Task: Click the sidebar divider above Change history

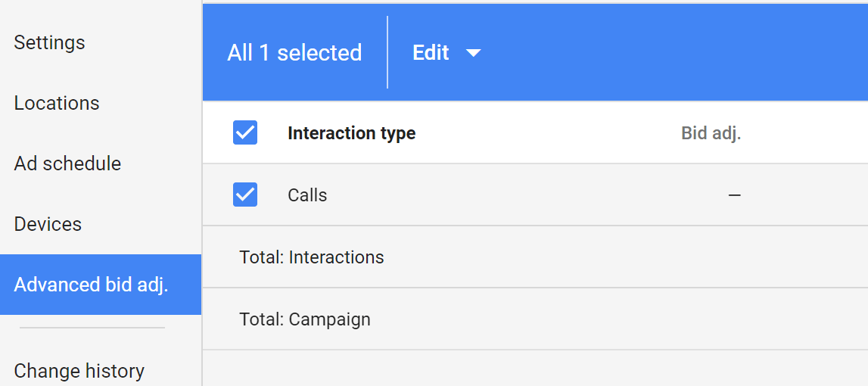Action: [92, 328]
